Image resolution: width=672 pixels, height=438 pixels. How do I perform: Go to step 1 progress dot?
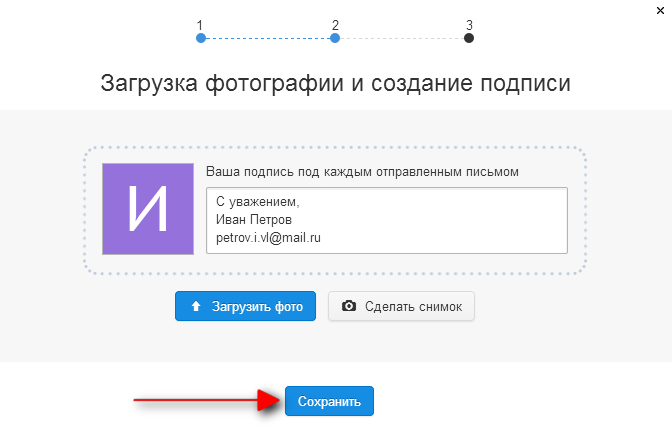click(x=201, y=38)
